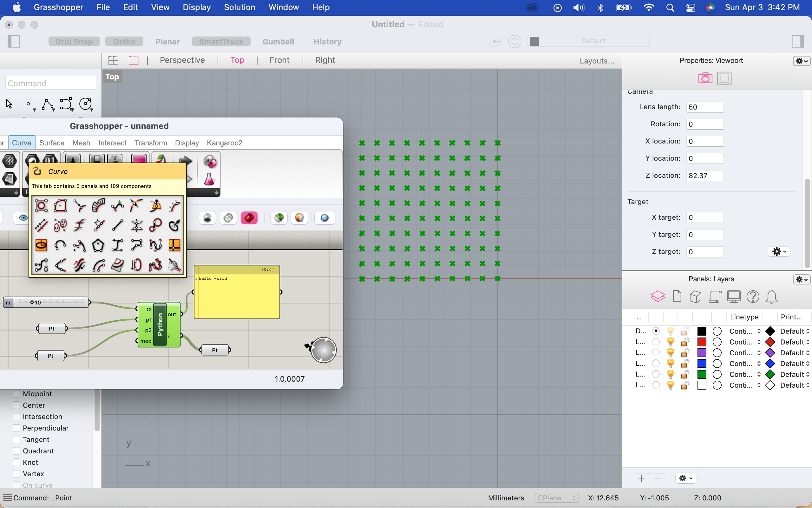This screenshot has height=508, width=812.
Task: Switch to the Perspective viewport tab
Action: (x=182, y=60)
